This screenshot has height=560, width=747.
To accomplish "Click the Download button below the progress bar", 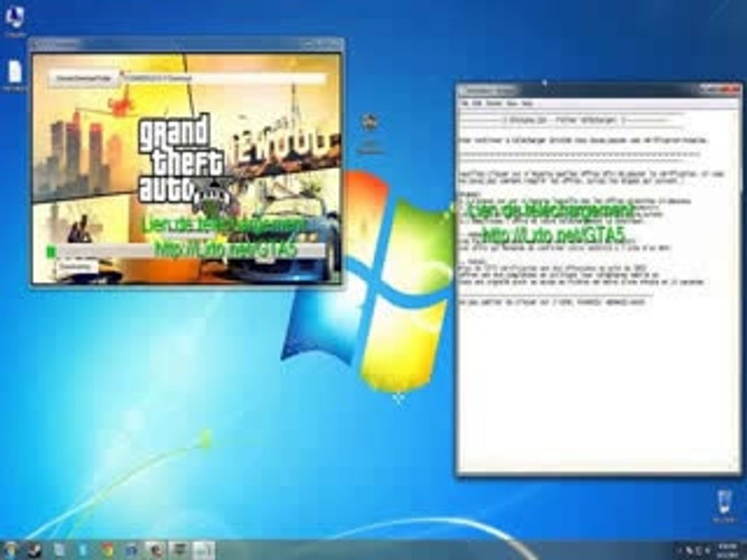I will [77, 267].
